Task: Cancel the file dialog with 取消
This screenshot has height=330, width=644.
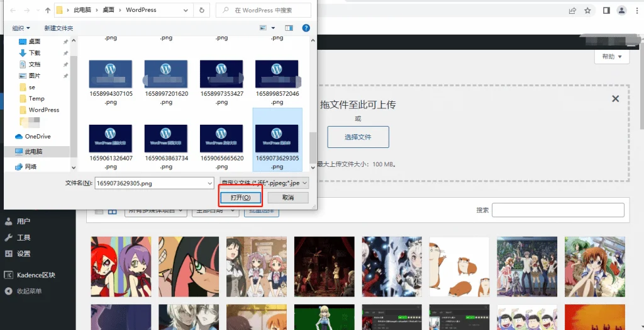Action: coord(288,198)
